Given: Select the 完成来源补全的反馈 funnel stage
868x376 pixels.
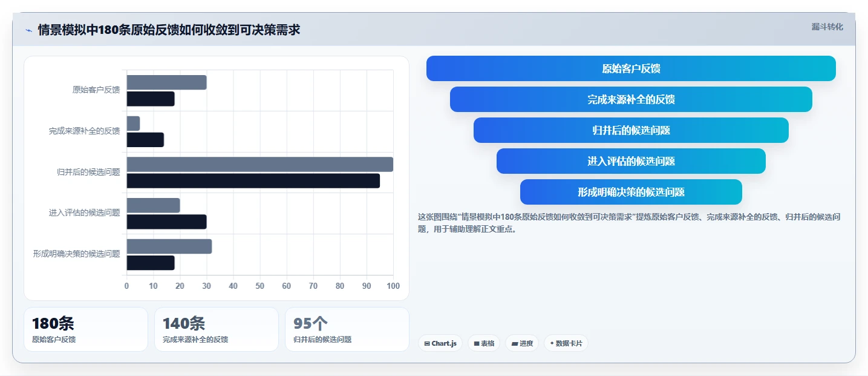Looking at the screenshot, I should tap(631, 99).
